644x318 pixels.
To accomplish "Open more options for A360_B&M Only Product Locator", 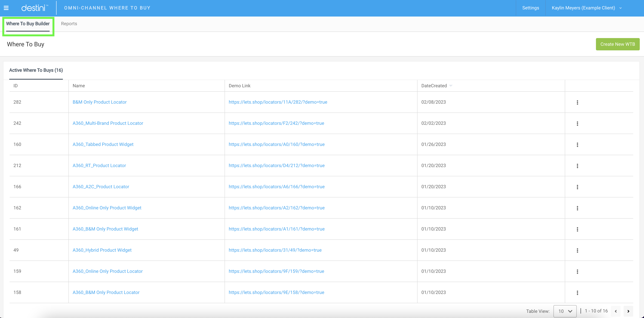I will point(577,293).
